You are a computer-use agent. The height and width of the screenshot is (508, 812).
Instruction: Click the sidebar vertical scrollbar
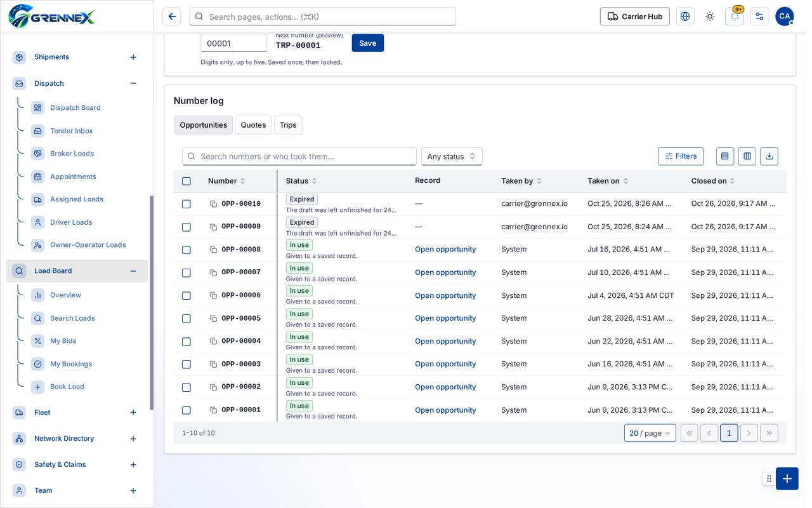pos(152,302)
